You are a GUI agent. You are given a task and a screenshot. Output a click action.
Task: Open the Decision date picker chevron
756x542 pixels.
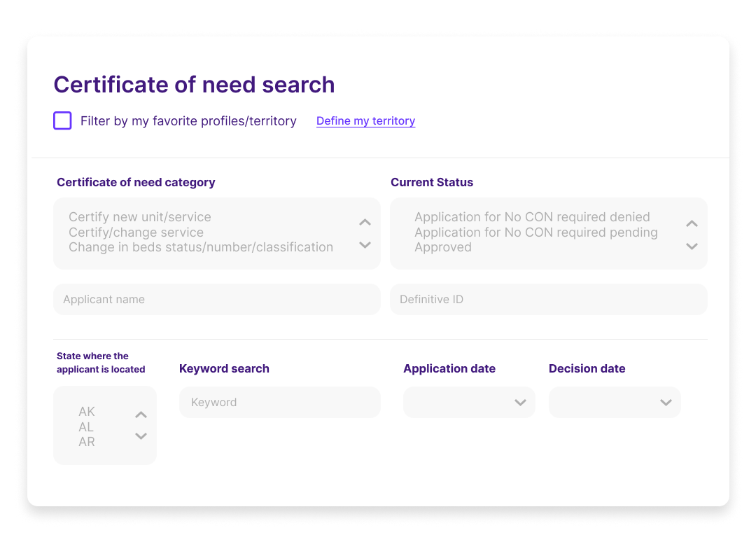click(x=665, y=402)
